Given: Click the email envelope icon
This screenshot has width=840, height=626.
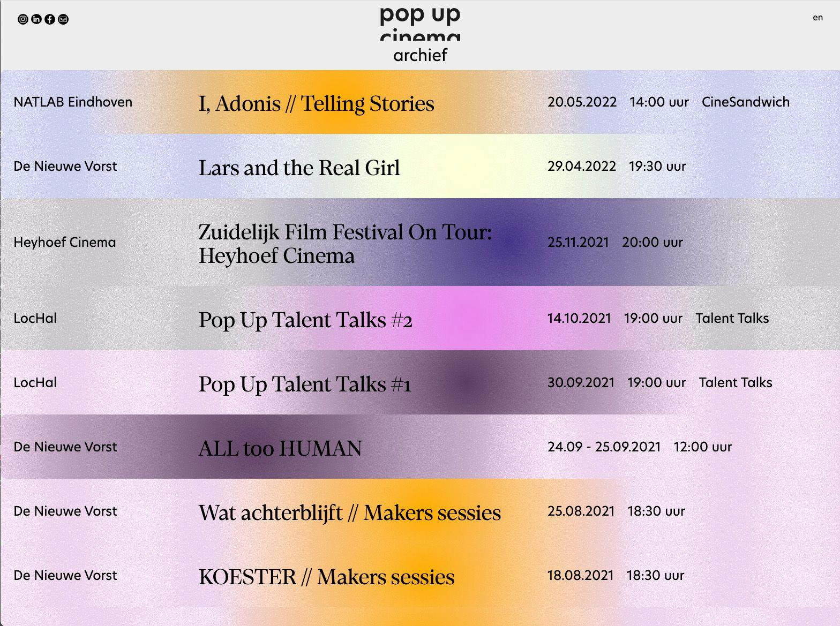Looking at the screenshot, I should pos(63,19).
